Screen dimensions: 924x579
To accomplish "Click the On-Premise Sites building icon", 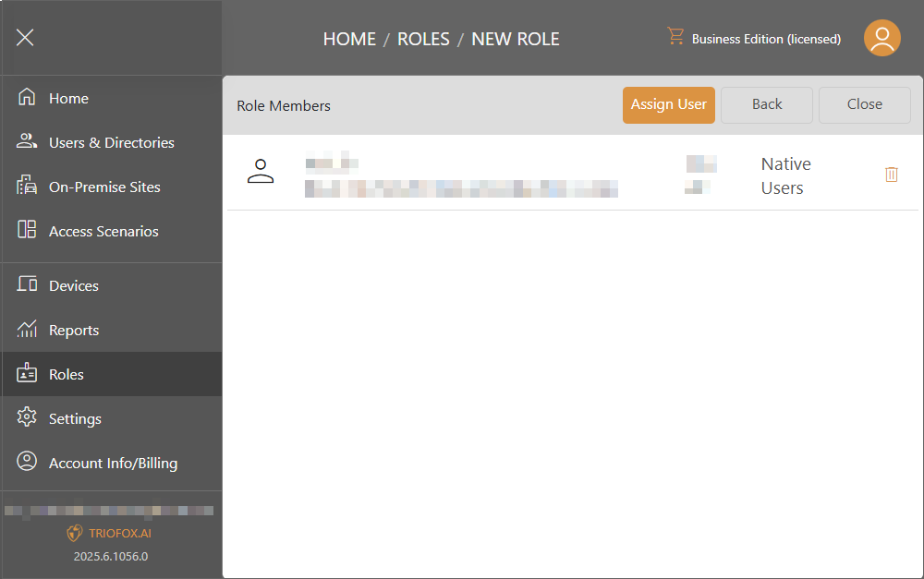I will pos(27,185).
